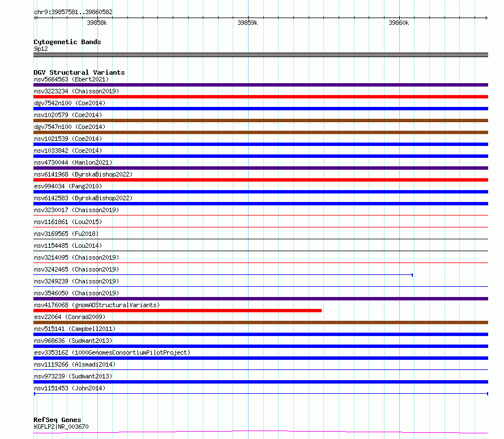This screenshot has width=504, height=439.
Task: Click the DGV Structural Variants track title
Action: point(79,72)
